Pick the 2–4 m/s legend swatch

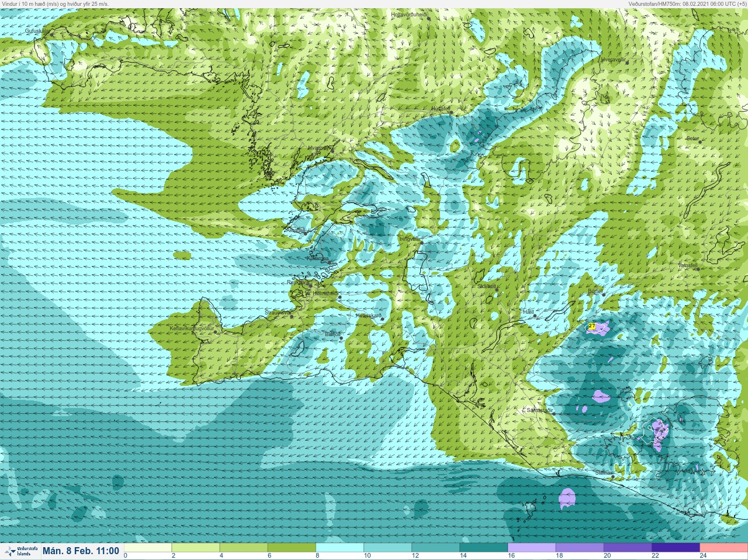coord(196,548)
